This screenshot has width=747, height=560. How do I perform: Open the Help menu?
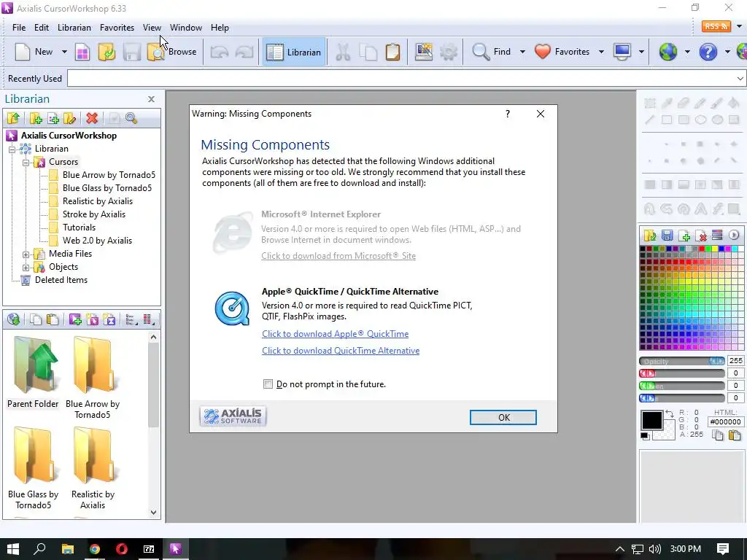tap(220, 28)
